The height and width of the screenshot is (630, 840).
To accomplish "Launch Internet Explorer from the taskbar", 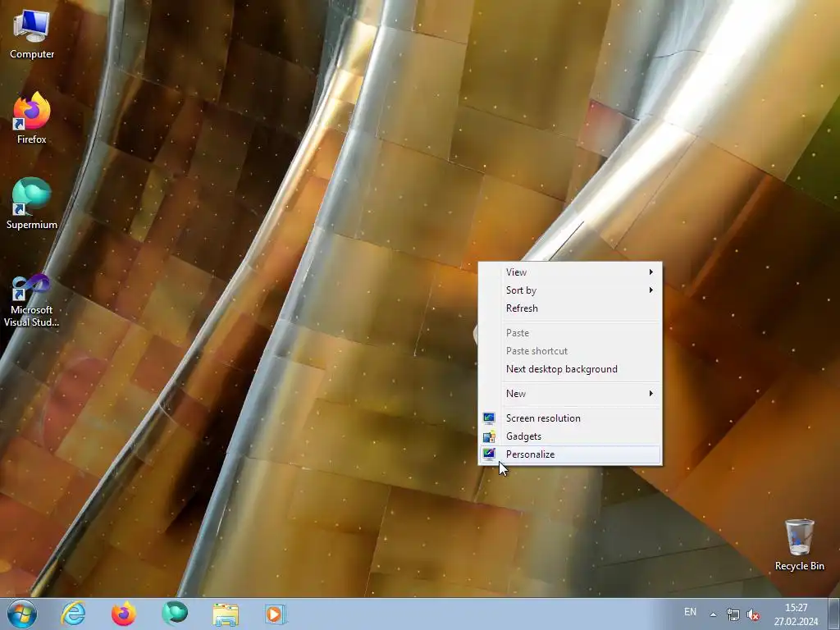I will point(73,614).
